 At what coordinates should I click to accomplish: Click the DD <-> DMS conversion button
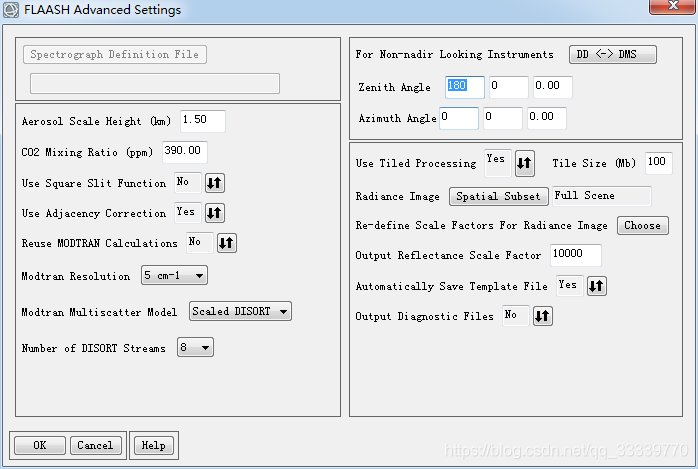coord(613,54)
